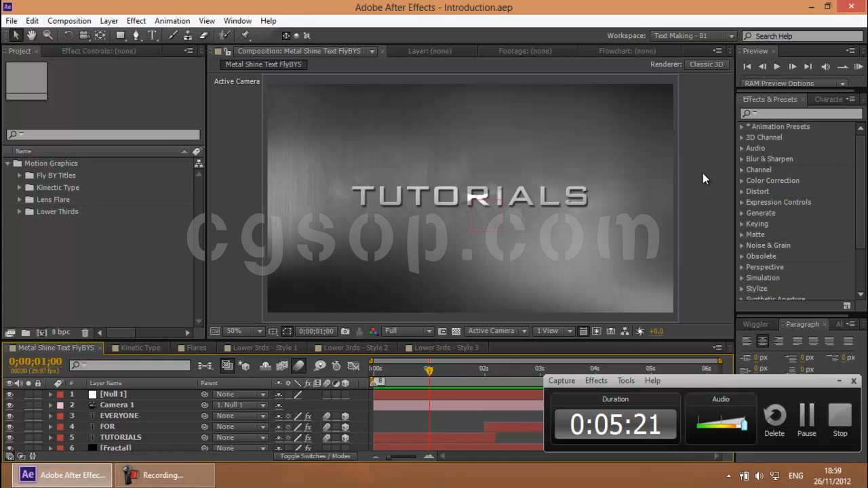The height and width of the screenshot is (488, 868).
Task: Click Toggle Switches / Modes button
Action: 315,456
